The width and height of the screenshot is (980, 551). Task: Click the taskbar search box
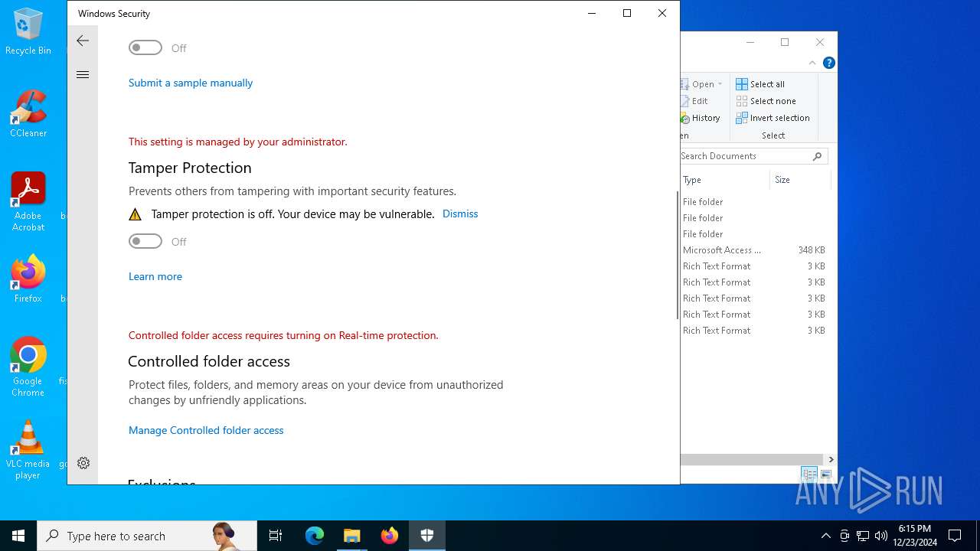[x=147, y=536]
